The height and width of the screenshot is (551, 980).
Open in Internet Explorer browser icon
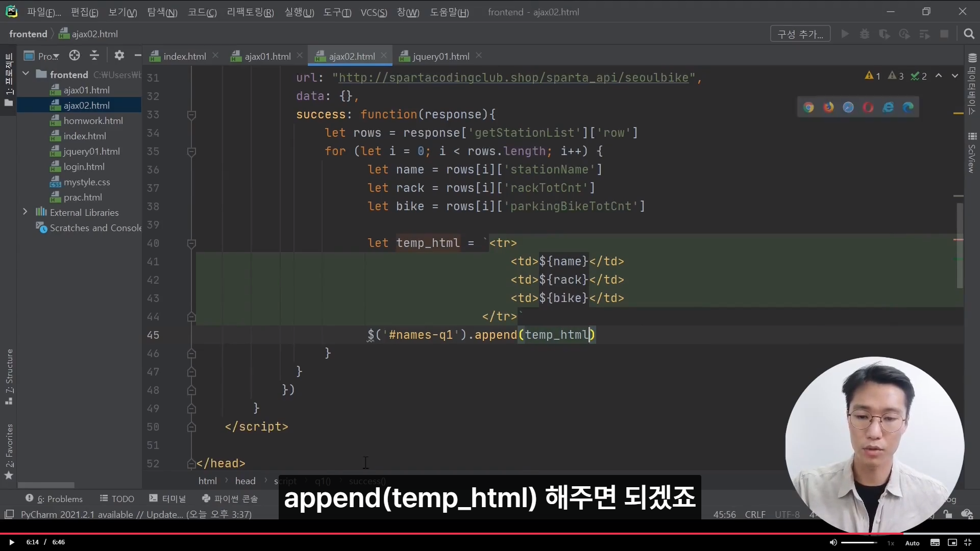[888, 107]
